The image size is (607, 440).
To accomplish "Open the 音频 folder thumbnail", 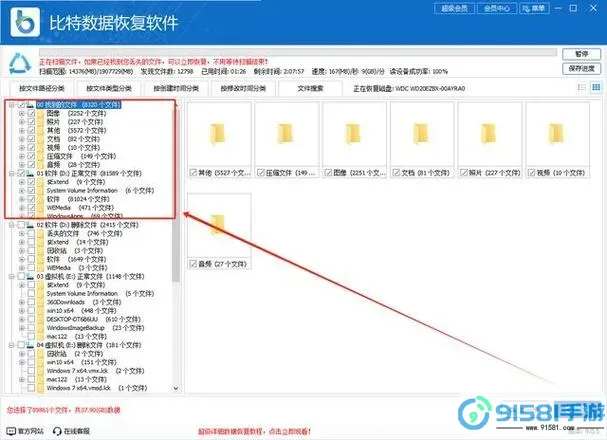I will tap(219, 225).
